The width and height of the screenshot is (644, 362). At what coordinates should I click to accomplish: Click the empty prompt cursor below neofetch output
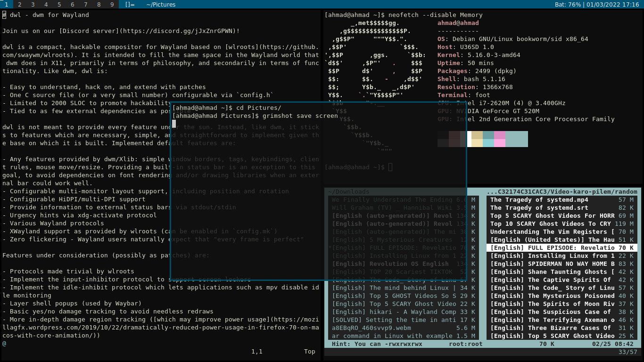[x=390, y=167]
